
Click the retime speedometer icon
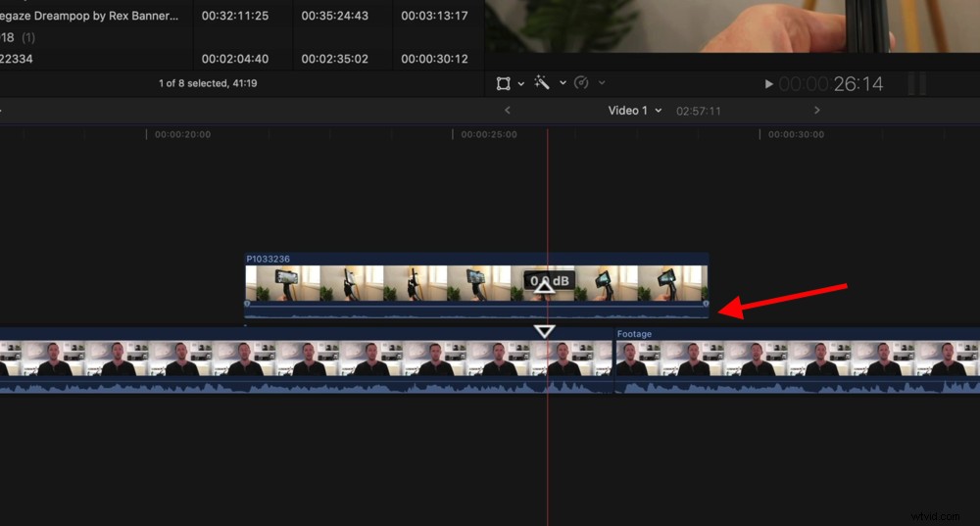(581, 82)
